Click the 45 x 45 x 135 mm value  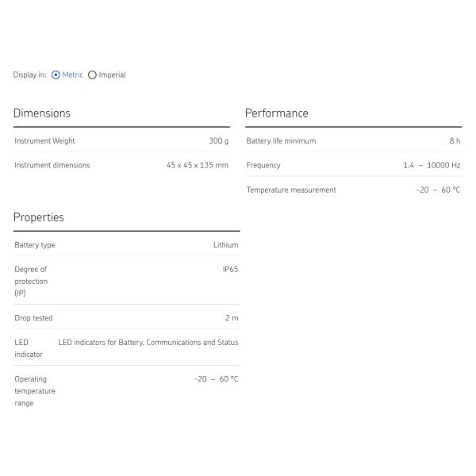pos(197,166)
